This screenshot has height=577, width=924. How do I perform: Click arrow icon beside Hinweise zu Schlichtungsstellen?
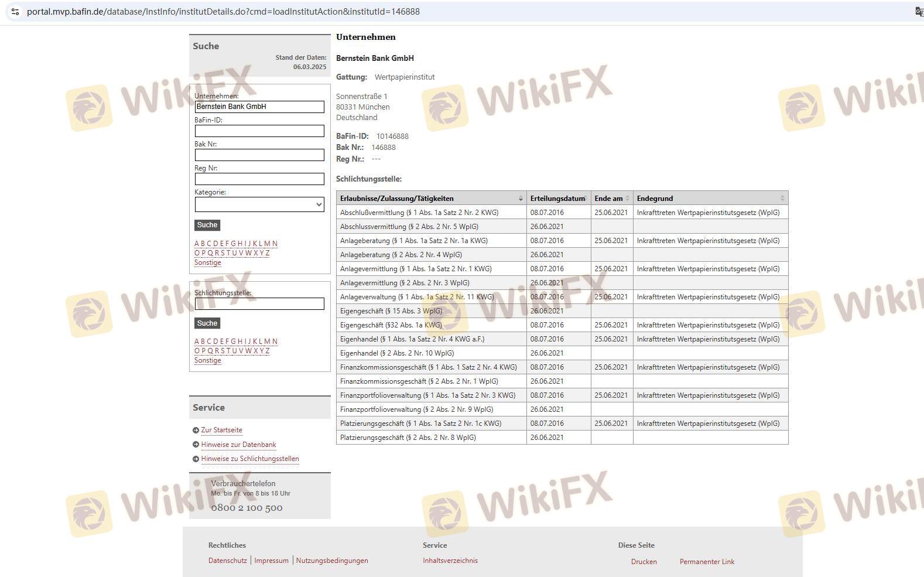point(196,459)
